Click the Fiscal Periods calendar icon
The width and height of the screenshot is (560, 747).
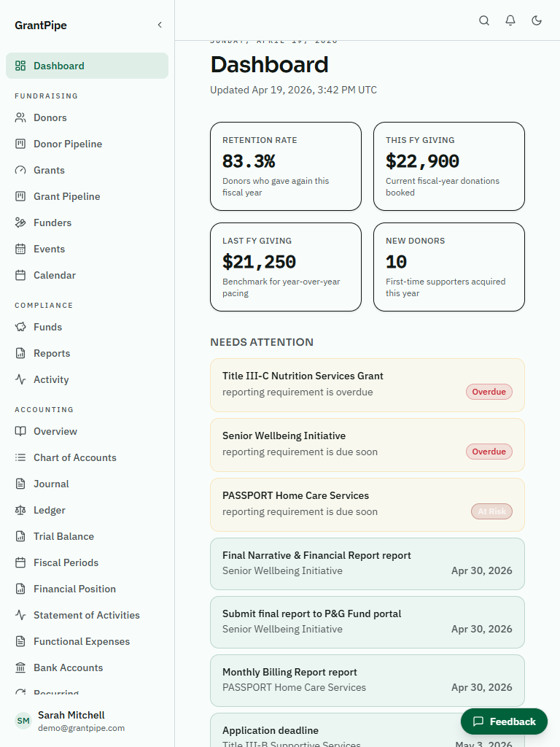click(x=20, y=562)
